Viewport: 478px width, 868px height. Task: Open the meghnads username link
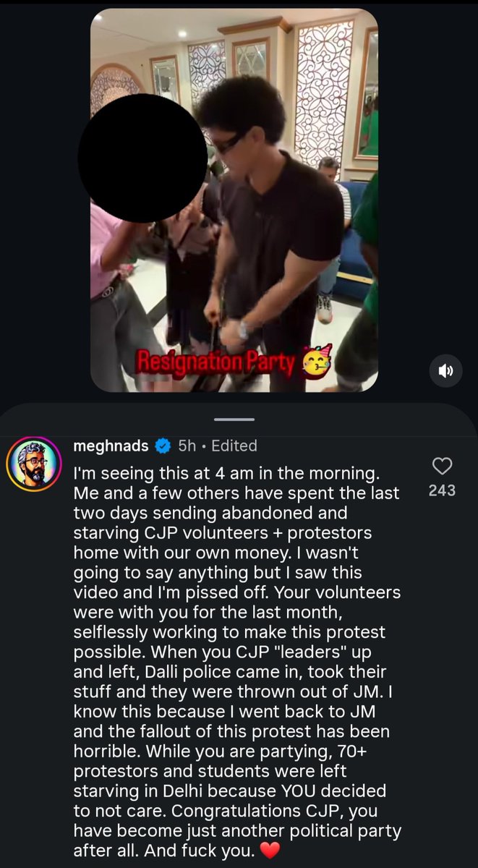(111, 446)
